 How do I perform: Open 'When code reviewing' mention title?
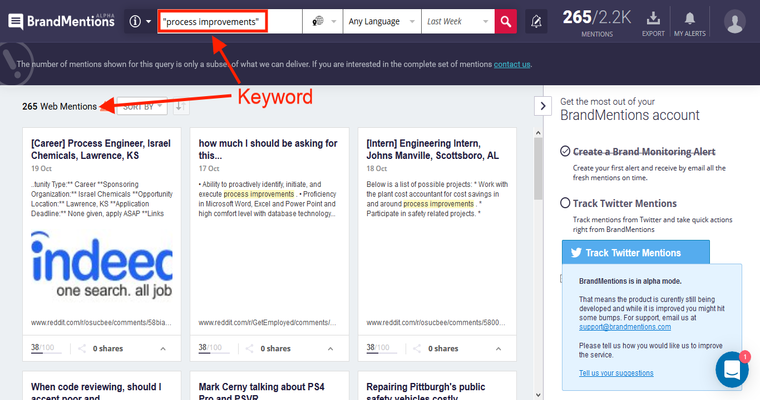[x=96, y=392]
